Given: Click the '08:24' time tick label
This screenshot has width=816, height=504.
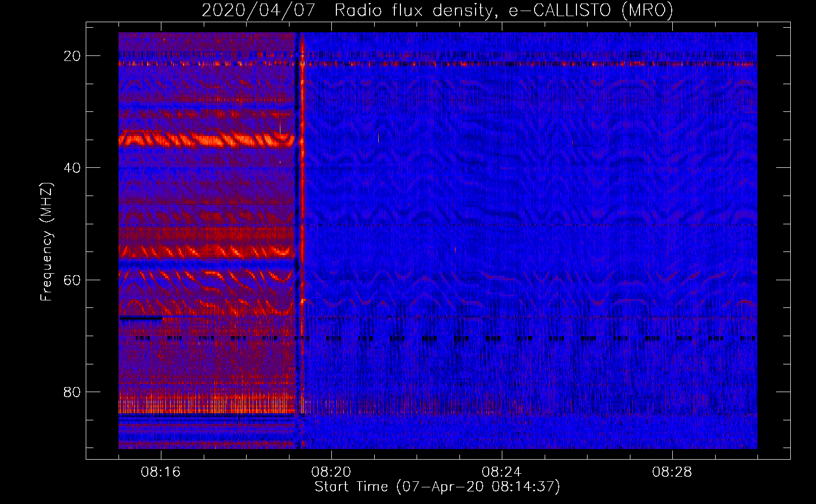Looking at the screenshot, I should tap(502, 472).
